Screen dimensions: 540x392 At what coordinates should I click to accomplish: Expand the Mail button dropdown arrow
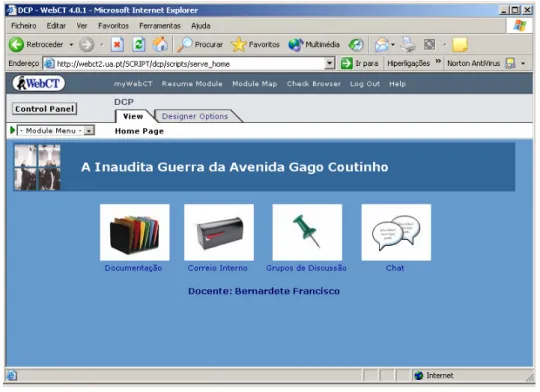point(393,45)
